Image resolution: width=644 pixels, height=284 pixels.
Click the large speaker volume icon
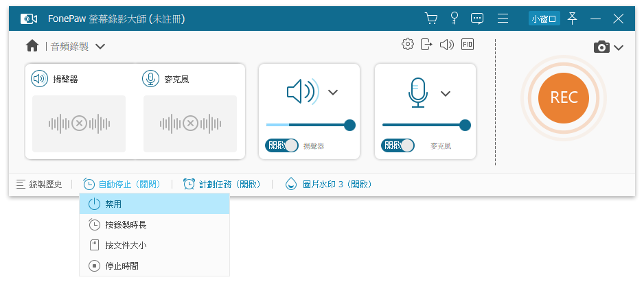point(303,91)
